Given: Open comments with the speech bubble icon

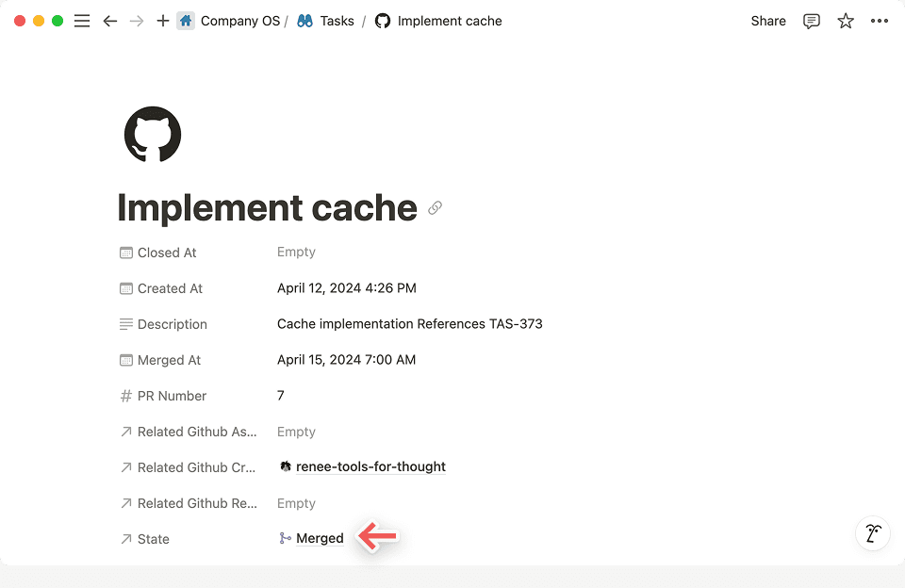Looking at the screenshot, I should coord(811,21).
